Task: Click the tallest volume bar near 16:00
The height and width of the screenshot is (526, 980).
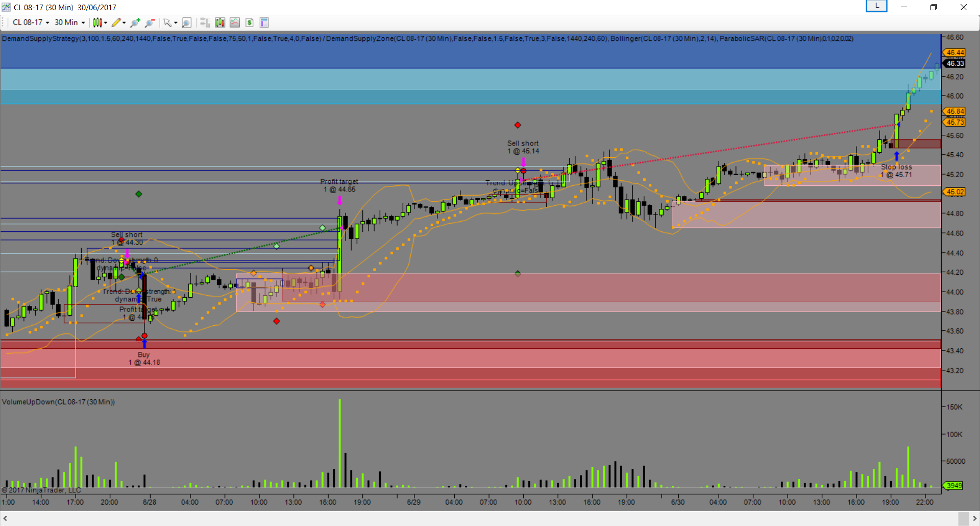Action: [339, 443]
